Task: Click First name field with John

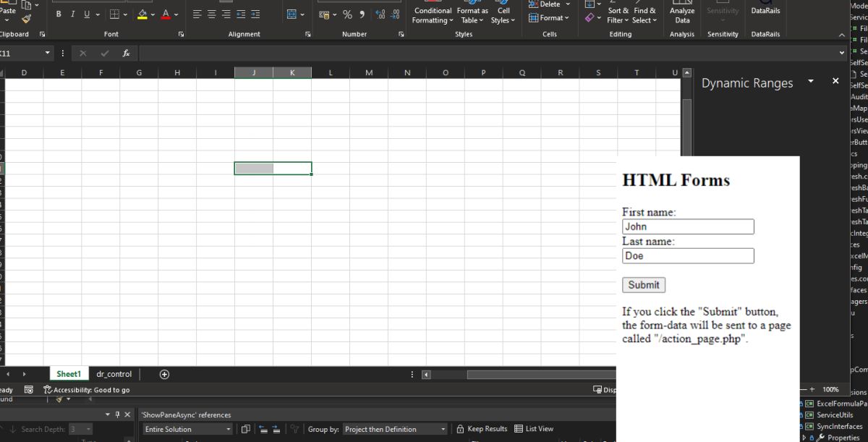Action: click(688, 226)
